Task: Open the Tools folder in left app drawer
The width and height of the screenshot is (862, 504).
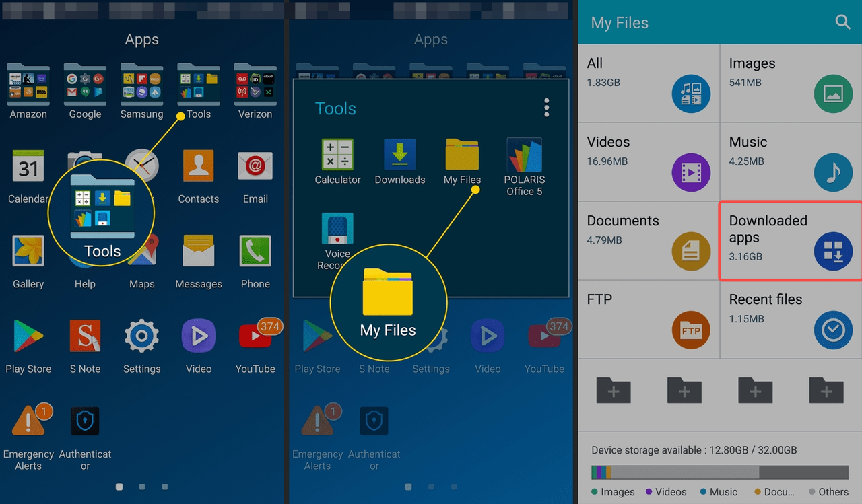Action: tap(199, 91)
